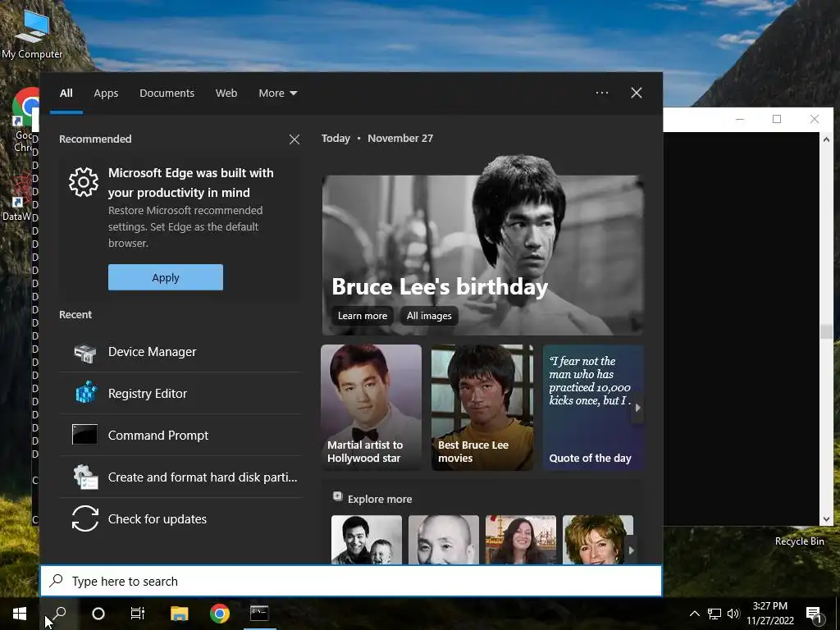Open the network tray icon
This screenshot has width=840, height=630.
click(714, 614)
